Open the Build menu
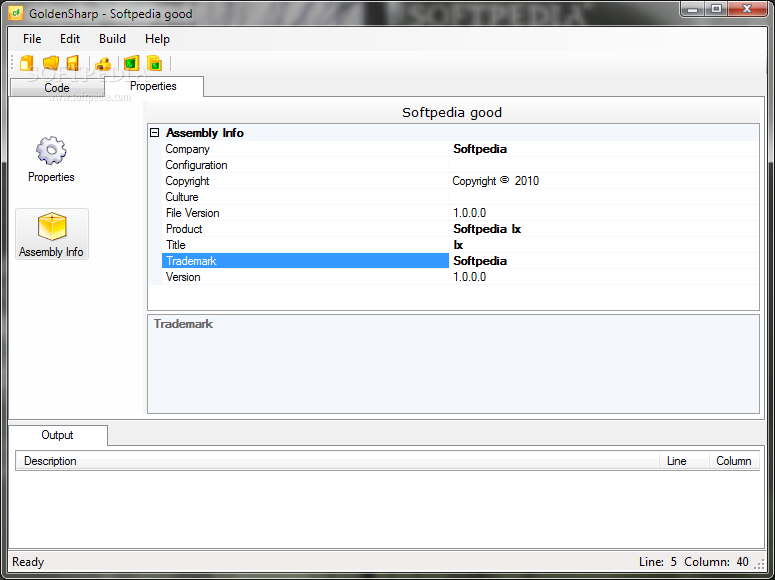775x580 pixels. (112, 39)
